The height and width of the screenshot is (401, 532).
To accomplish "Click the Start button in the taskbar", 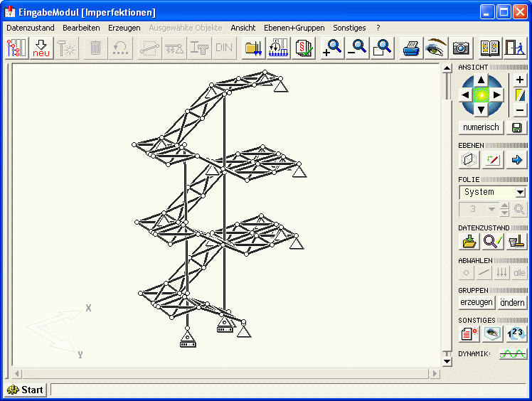I will tap(26, 390).
